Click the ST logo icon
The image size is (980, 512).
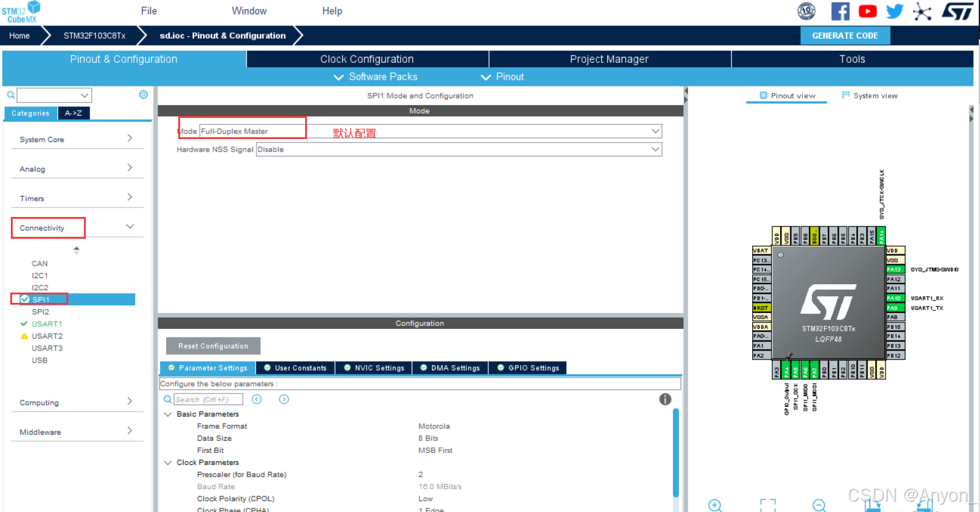957,11
